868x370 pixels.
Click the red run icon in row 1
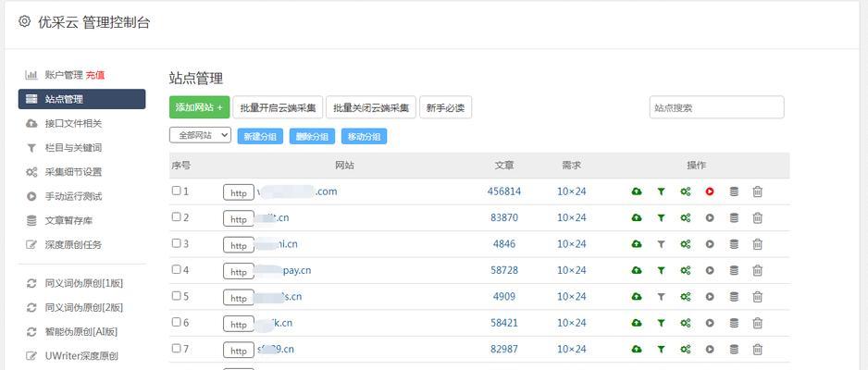coord(710,191)
